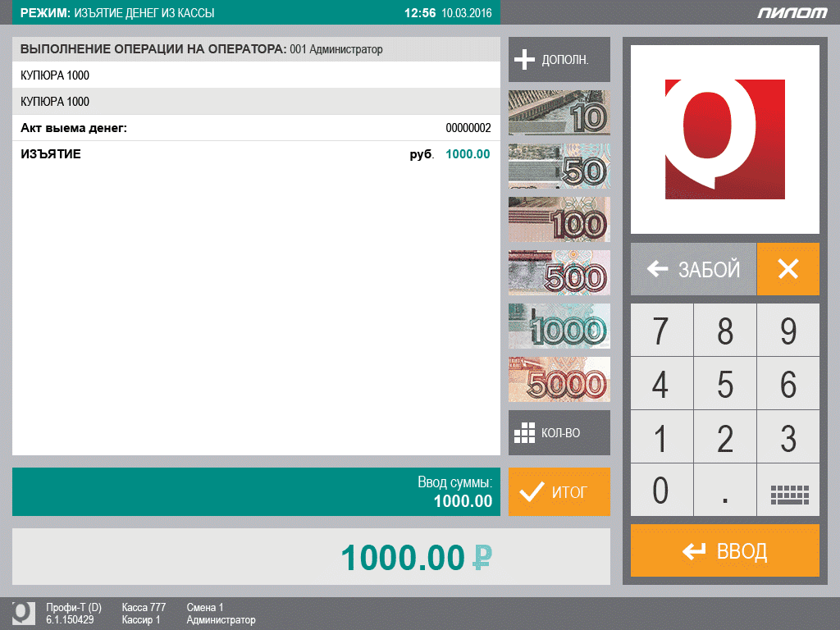This screenshot has width=840, height=630.
Task: Click the date 10.03.2016
Action: (x=467, y=13)
